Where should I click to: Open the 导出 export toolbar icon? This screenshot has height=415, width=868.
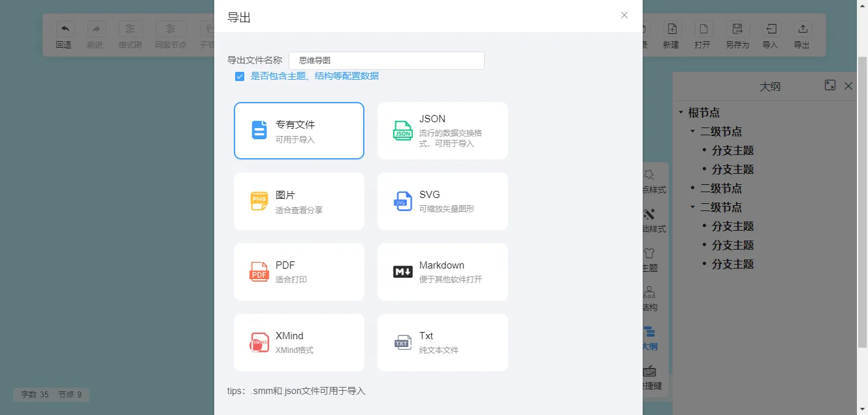point(802,29)
